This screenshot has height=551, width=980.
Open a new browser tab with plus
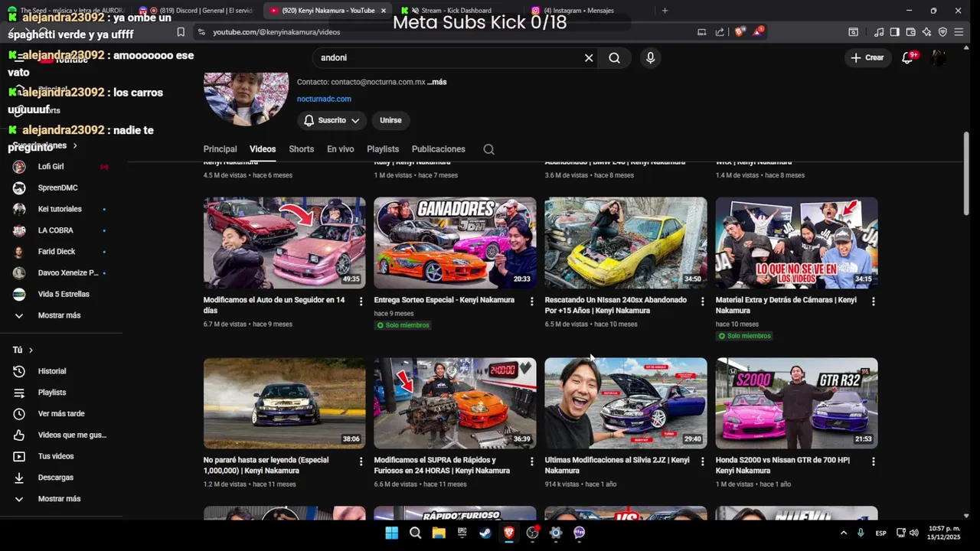[665, 11]
